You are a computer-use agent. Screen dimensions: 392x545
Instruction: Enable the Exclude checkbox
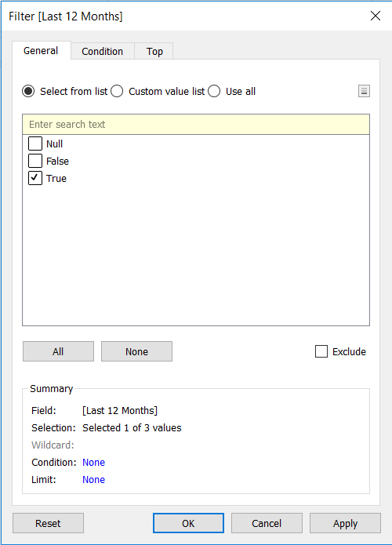[321, 351]
